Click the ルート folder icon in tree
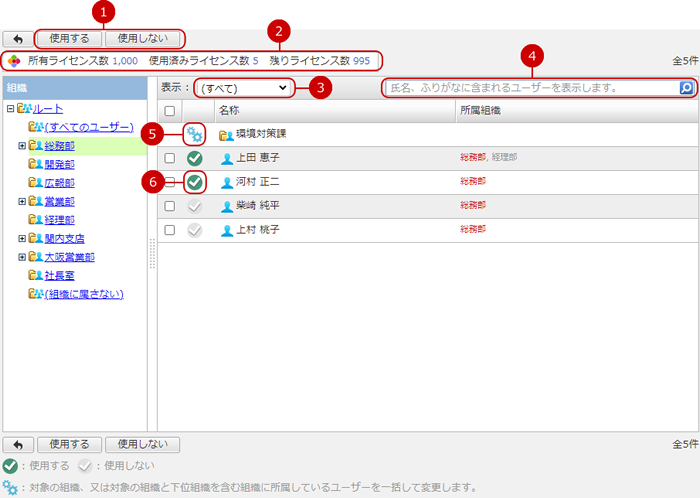 tap(24, 108)
